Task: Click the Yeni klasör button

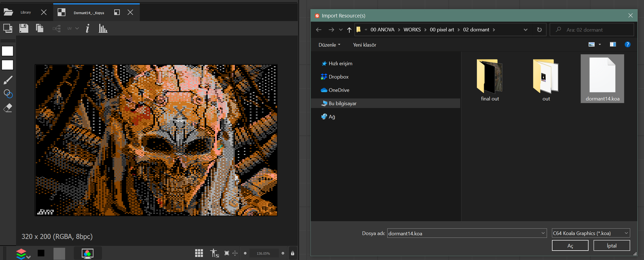Action: (364, 45)
